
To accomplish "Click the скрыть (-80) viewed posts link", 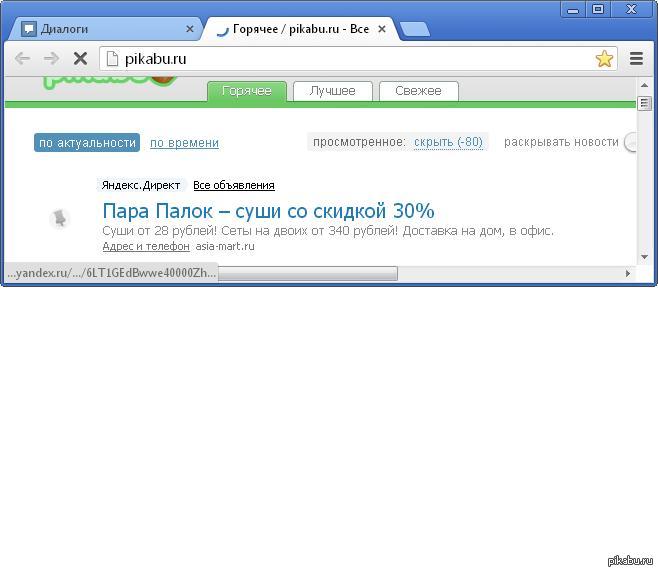I will click(x=448, y=142).
